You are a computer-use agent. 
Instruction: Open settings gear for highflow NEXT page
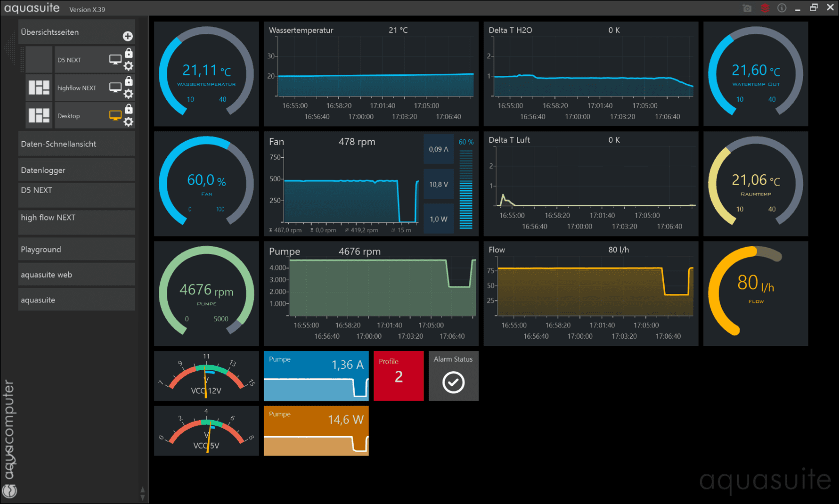[x=128, y=94]
